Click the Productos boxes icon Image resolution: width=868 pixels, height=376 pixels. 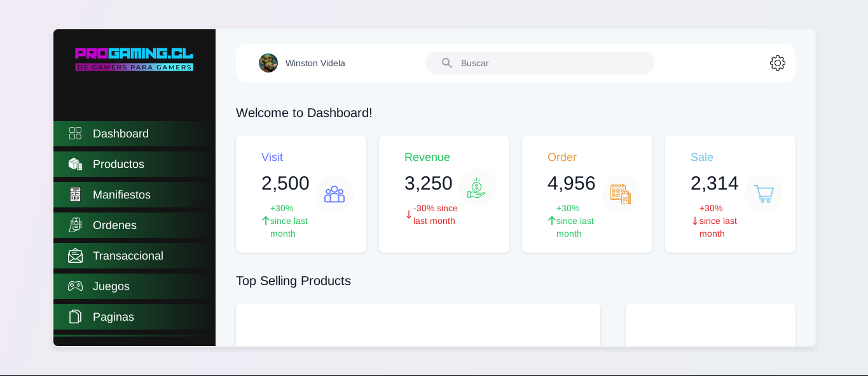(x=76, y=164)
